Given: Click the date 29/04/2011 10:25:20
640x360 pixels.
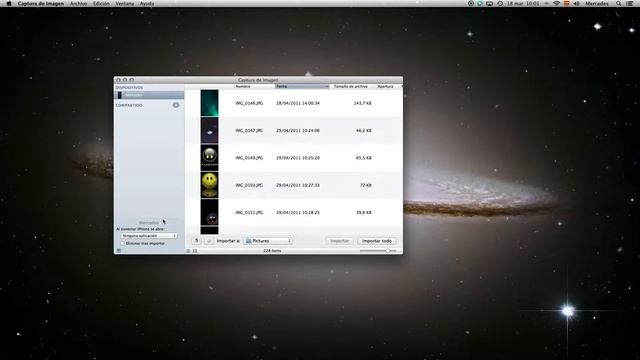Looking at the screenshot, I should pos(298,158).
